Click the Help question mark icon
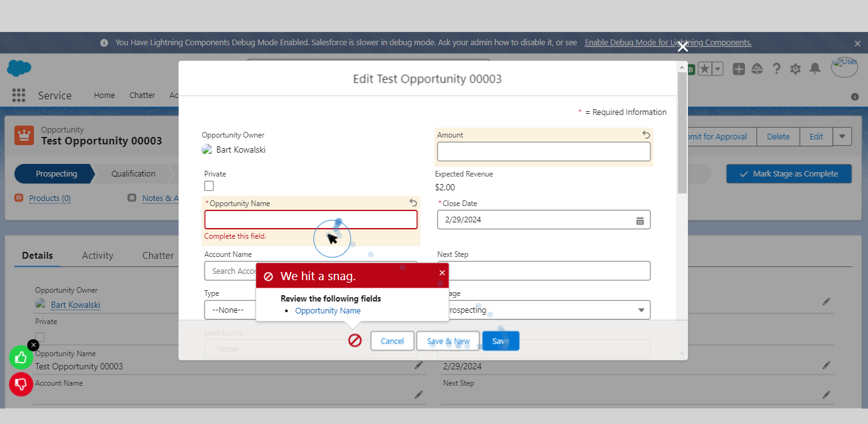The width and height of the screenshot is (868, 424). point(776,68)
